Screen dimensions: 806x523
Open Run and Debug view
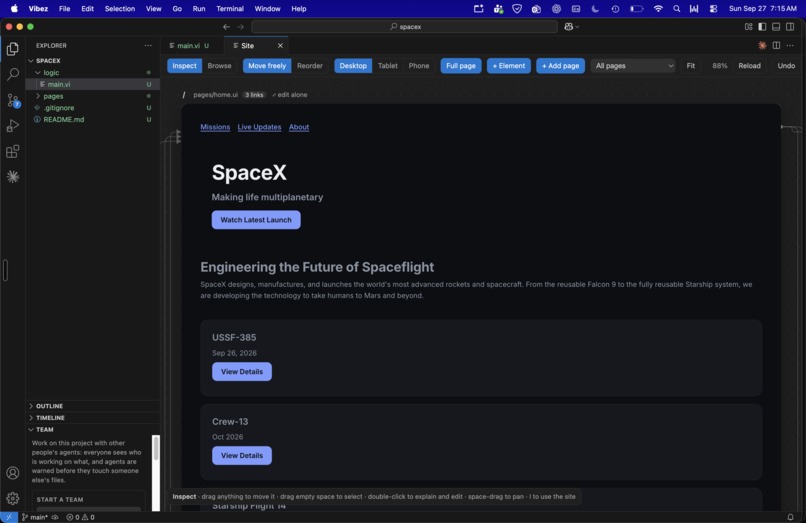tap(13, 125)
